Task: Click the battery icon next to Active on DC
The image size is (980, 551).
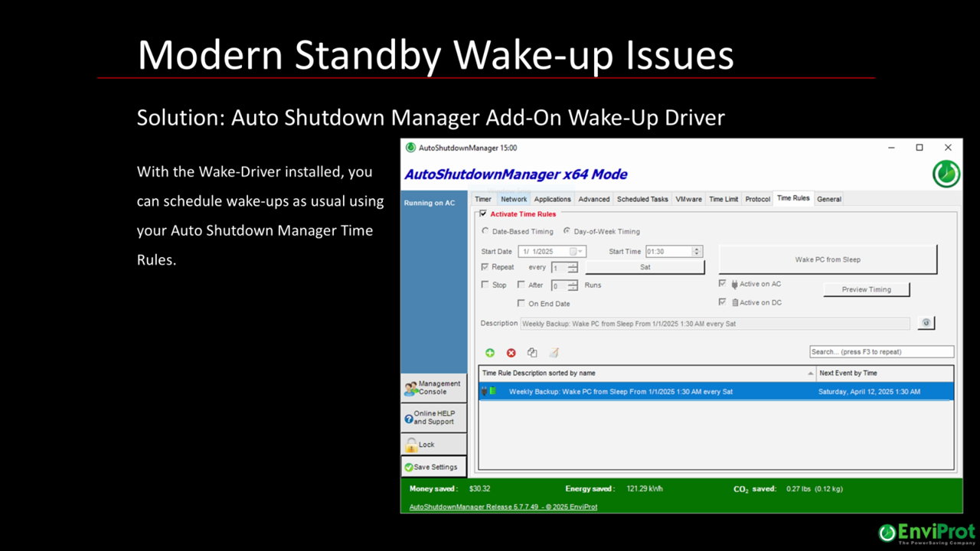Action: 734,302
